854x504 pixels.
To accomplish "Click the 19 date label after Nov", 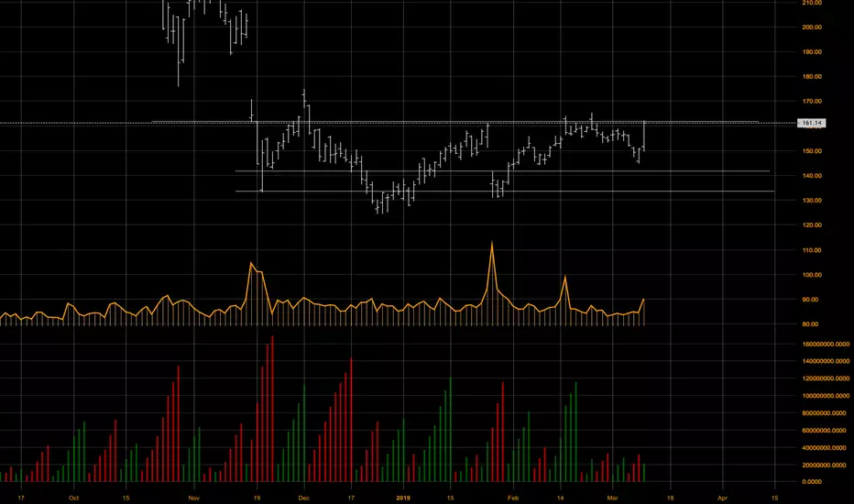I will click(257, 498).
